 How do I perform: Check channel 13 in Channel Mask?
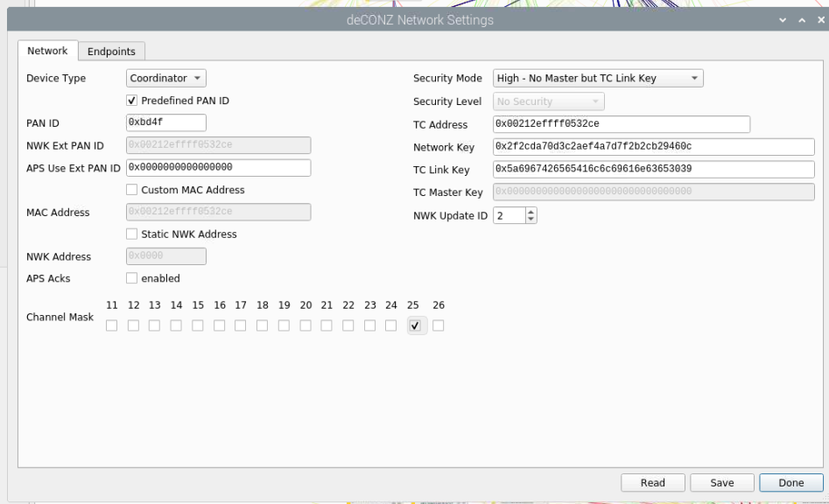(x=154, y=326)
